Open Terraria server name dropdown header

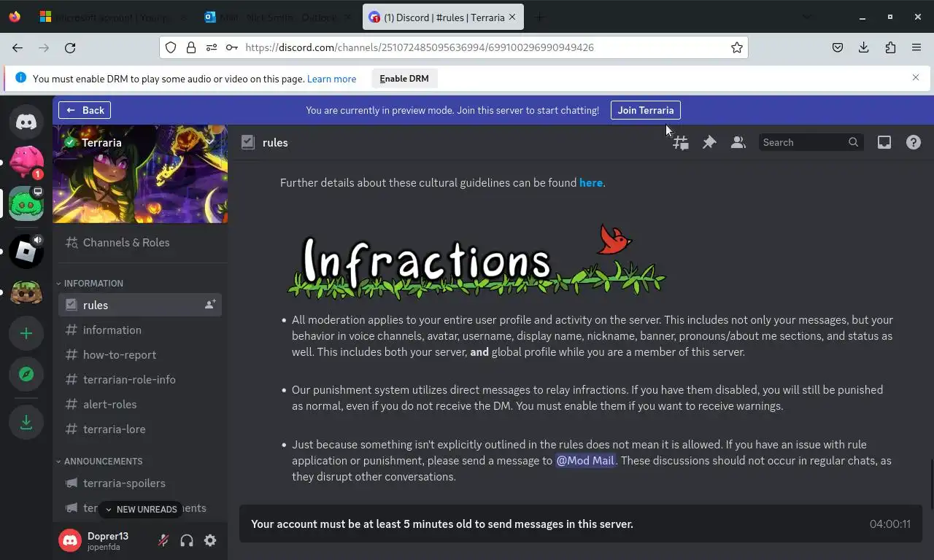point(140,142)
